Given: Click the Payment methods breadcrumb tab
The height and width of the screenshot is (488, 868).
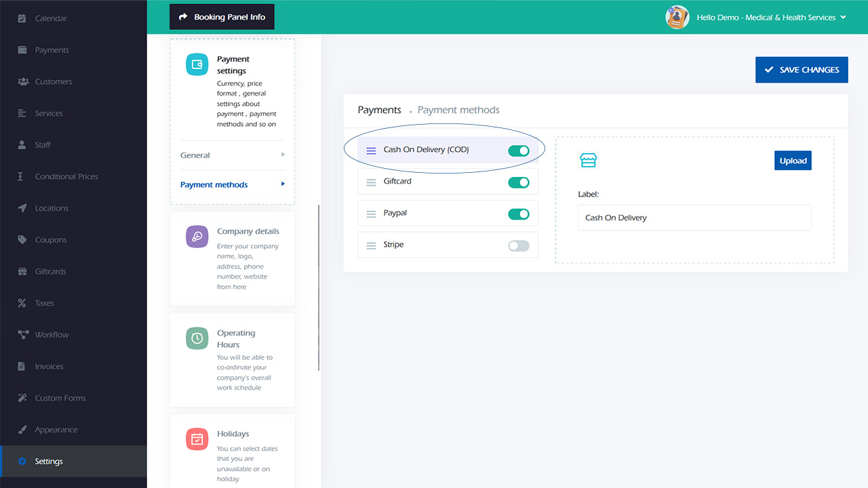Looking at the screenshot, I should click(x=458, y=110).
